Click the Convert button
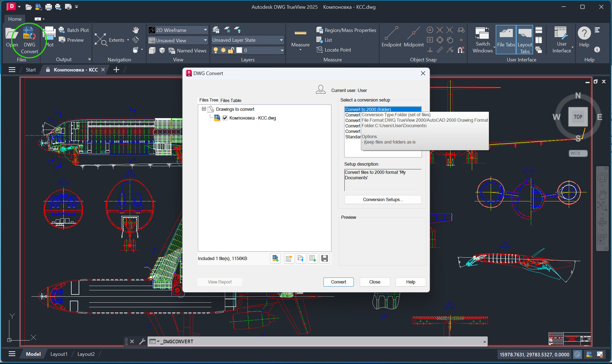The width and height of the screenshot is (612, 364). 339,282
